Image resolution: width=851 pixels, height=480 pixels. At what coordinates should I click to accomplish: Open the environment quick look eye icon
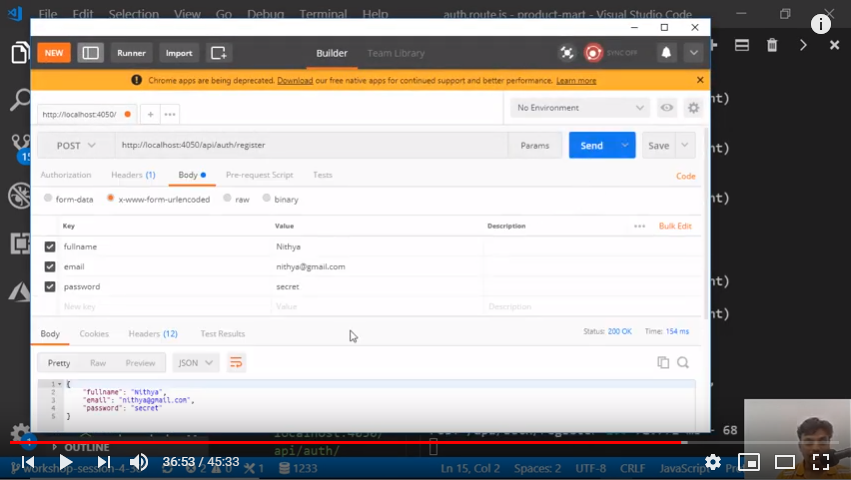667,108
